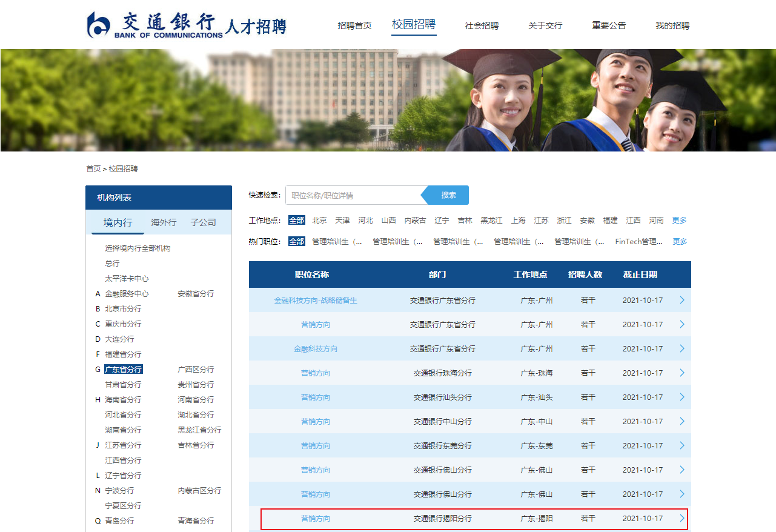The image size is (776, 532).
Task: Select 贵州省分行 in institution list
Action: pos(196,385)
